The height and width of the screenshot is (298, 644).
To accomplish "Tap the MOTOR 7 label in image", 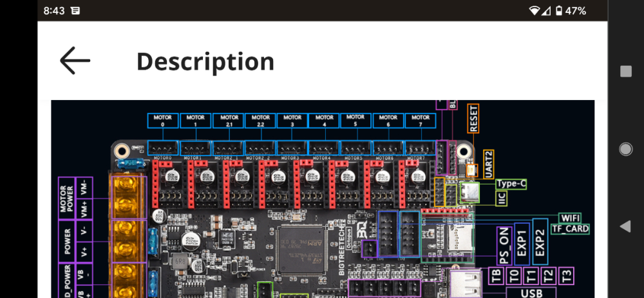I will 421,121.
